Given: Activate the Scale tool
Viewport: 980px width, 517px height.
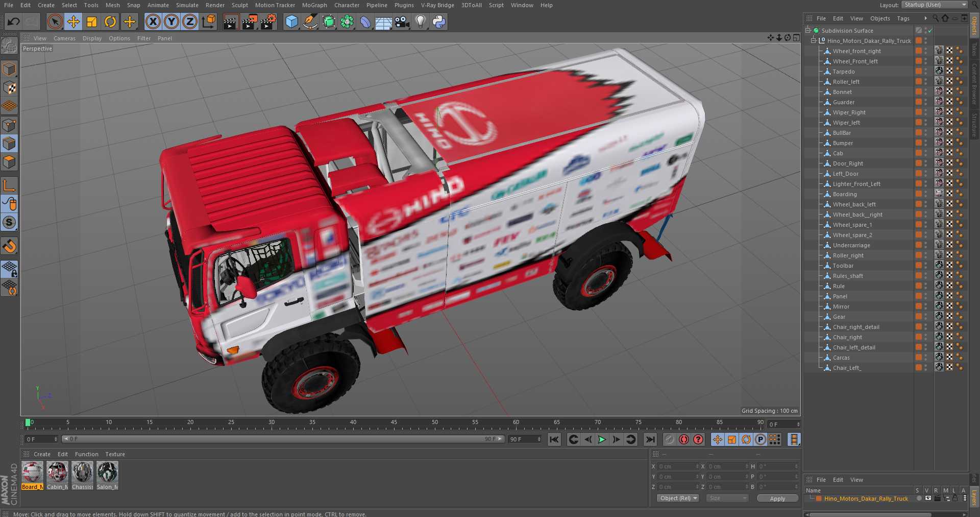Looking at the screenshot, I should coord(92,21).
